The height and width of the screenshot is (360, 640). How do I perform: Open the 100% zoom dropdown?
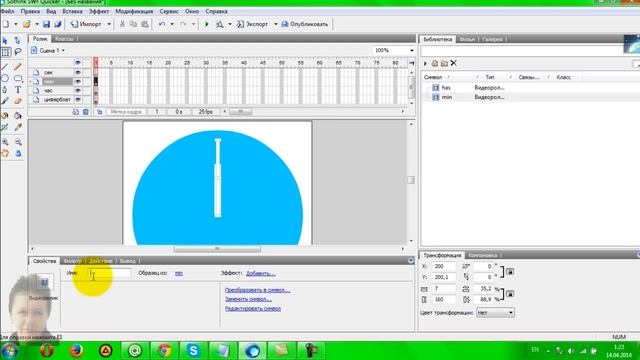(411, 51)
